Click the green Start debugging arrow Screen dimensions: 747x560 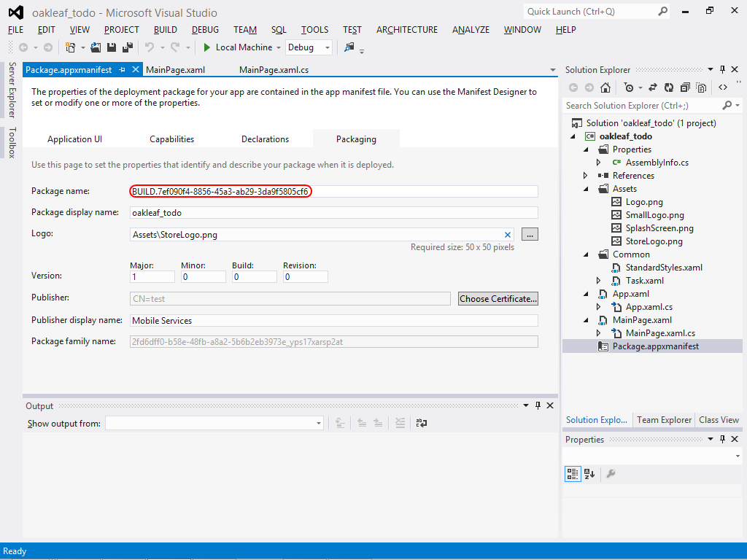tap(207, 47)
